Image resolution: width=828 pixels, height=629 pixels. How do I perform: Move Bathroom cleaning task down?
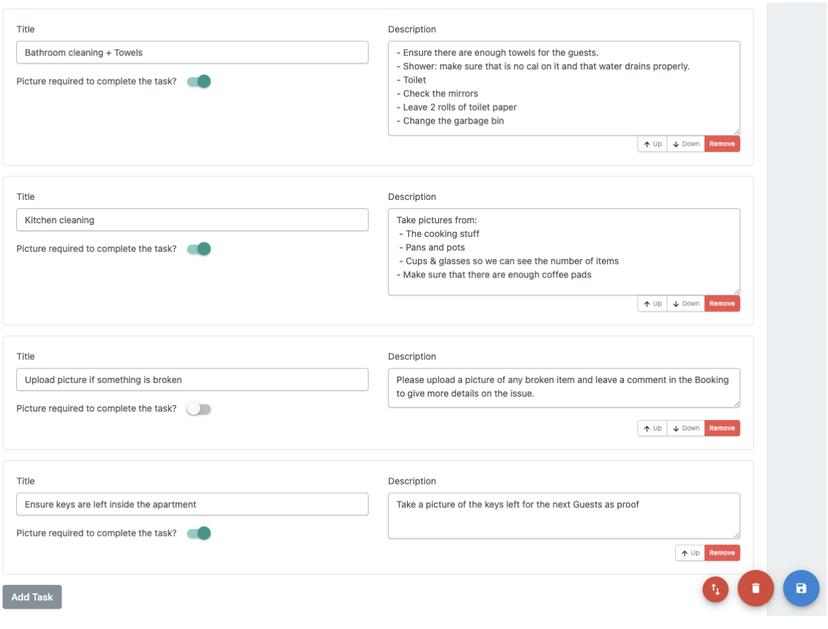click(x=686, y=144)
